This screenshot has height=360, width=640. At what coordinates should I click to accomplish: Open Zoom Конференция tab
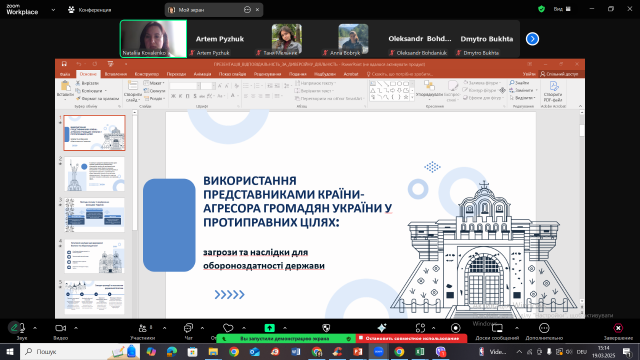89,10
